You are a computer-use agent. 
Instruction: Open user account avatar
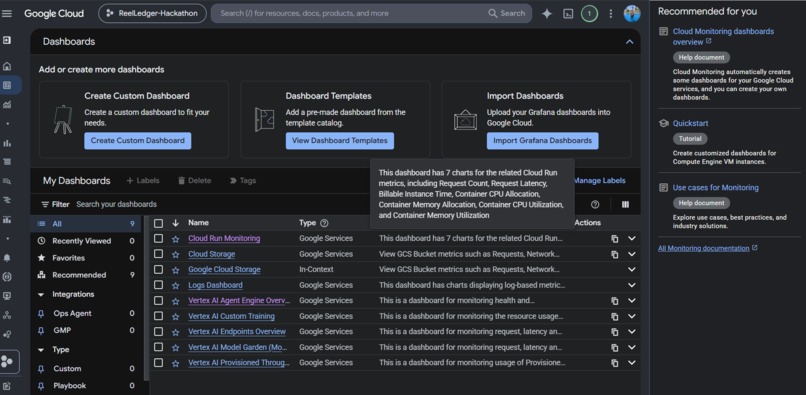pos(632,14)
